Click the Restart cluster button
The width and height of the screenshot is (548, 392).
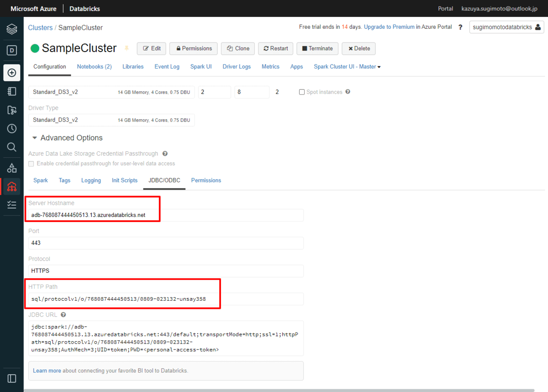pos(276,48)
